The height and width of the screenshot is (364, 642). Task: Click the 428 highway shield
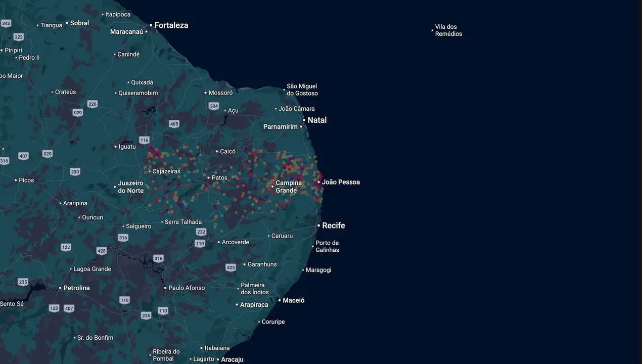102,251
